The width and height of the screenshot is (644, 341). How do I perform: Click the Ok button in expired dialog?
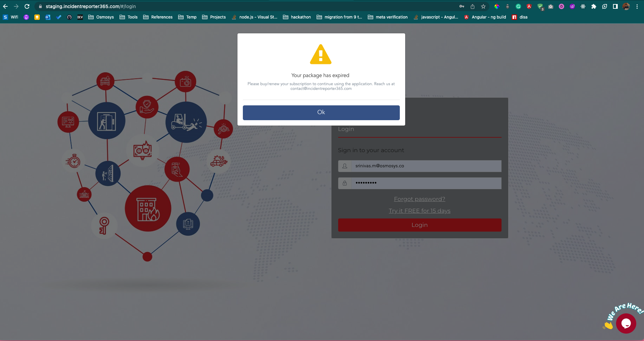[x=321, y=112]
